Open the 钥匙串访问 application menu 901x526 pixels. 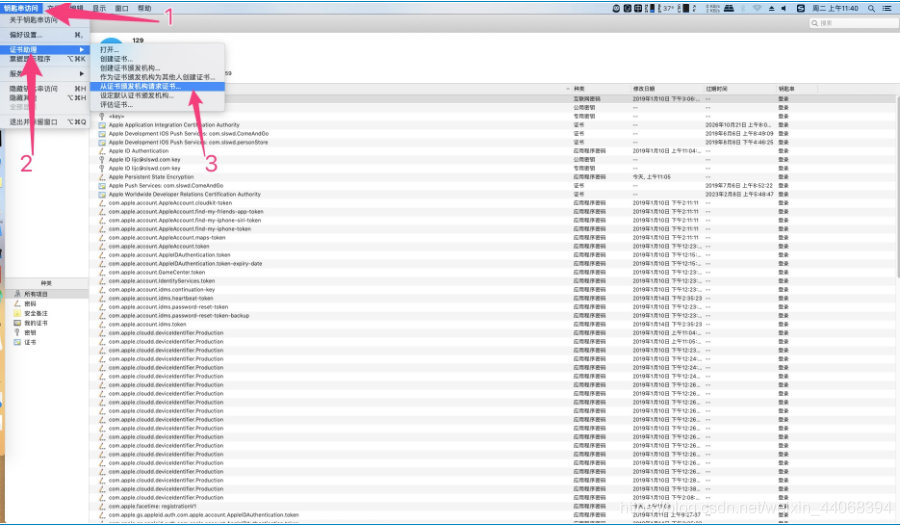pyautogui.click(x=21, y=8)
